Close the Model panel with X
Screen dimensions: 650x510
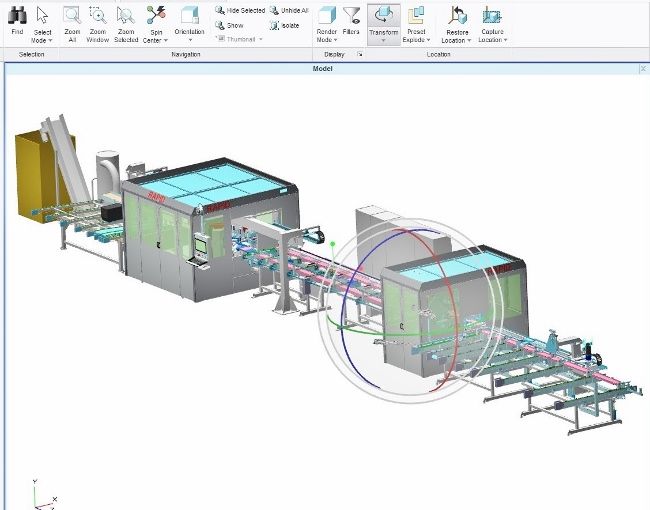pyautogui.click(x=643, y=70)
